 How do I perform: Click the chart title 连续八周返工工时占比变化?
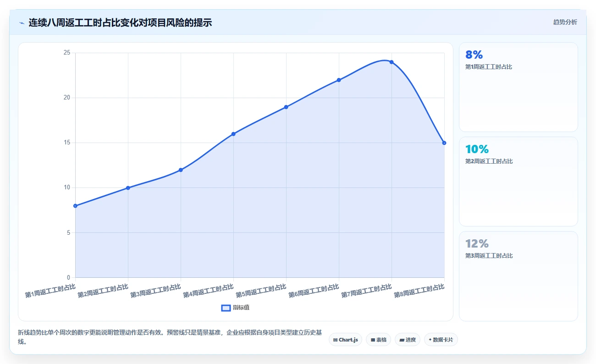point(120,22)
